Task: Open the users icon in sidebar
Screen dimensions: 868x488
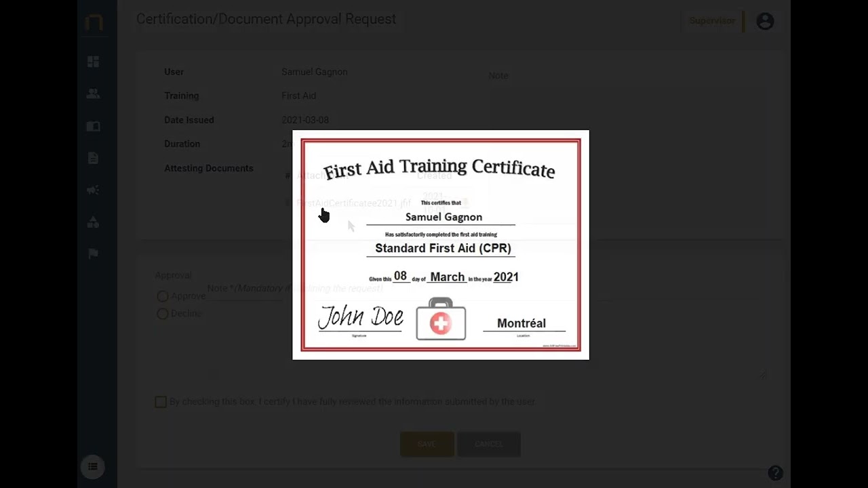Action: pyautogui.click(x=94, y=94)
